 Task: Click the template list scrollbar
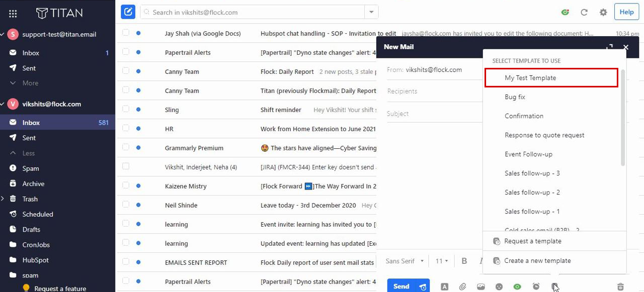point(623,118)
